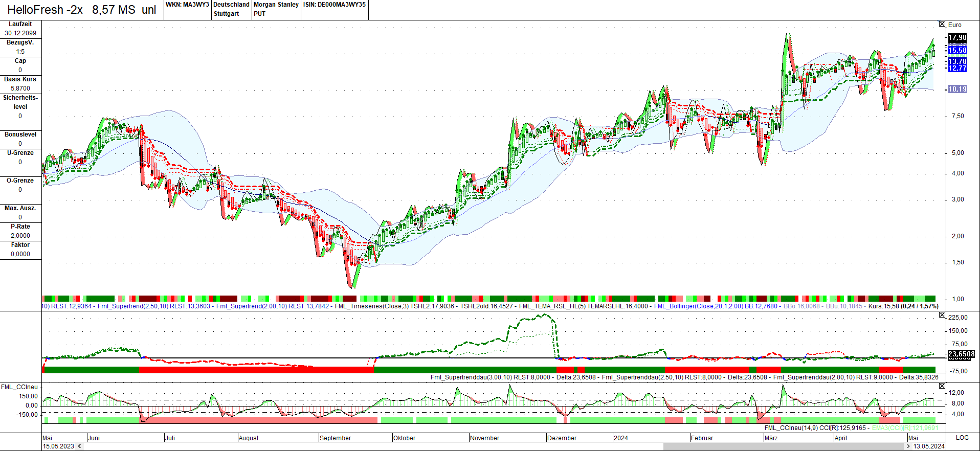Click the 'Juli' month label
This screenshot has width=980, height=451.
(x=170, y=438)
